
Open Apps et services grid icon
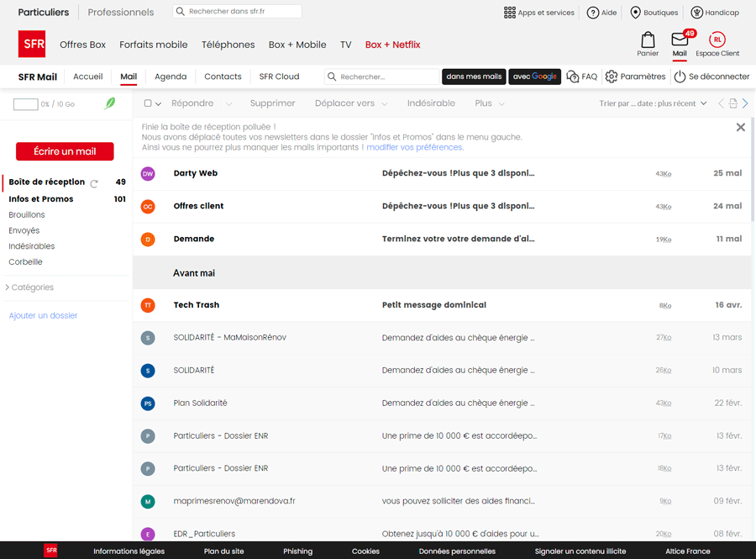pos(510,13)
